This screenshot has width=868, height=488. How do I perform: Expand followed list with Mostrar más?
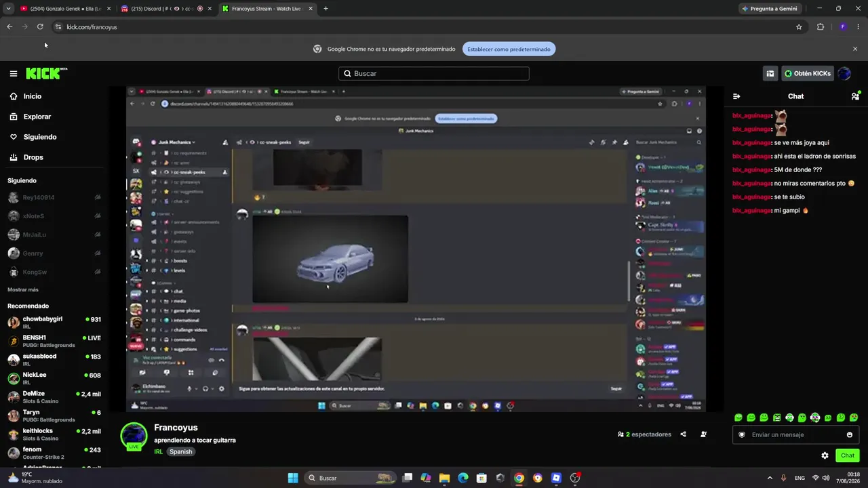(x=23, y=289)
